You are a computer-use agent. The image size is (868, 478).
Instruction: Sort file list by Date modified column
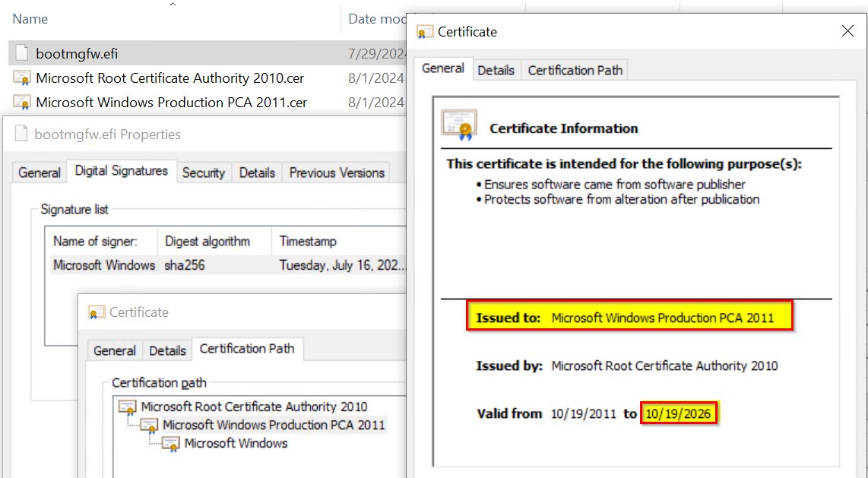click(x=378, y=19)
